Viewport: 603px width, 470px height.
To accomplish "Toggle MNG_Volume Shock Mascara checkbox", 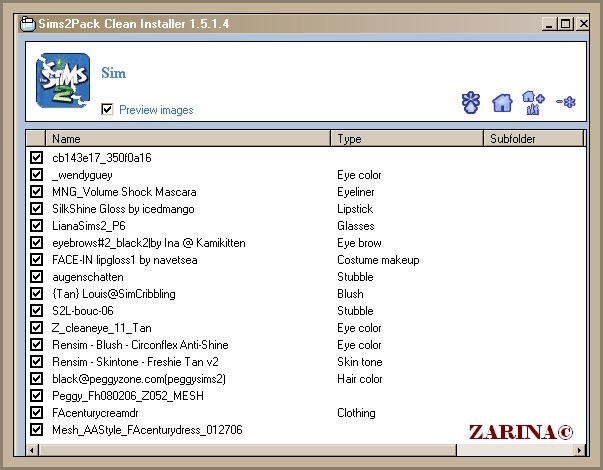I will click(x=37, y=192).
